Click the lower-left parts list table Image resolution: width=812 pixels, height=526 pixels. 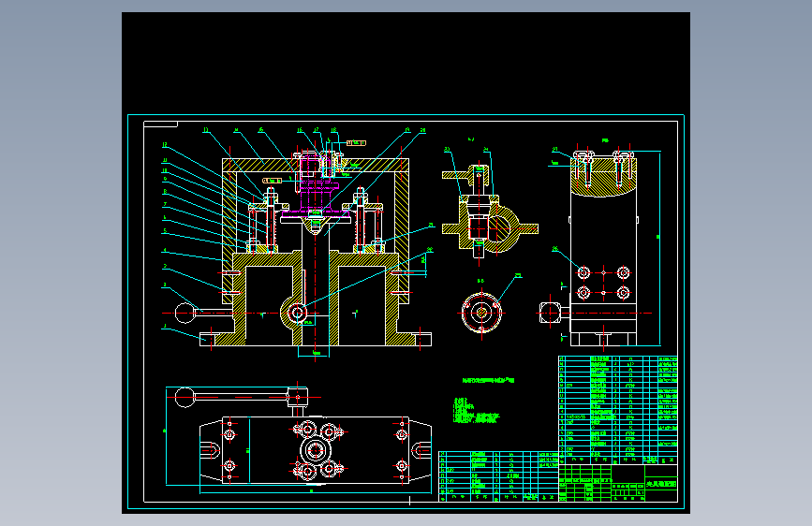coord(498,476)
